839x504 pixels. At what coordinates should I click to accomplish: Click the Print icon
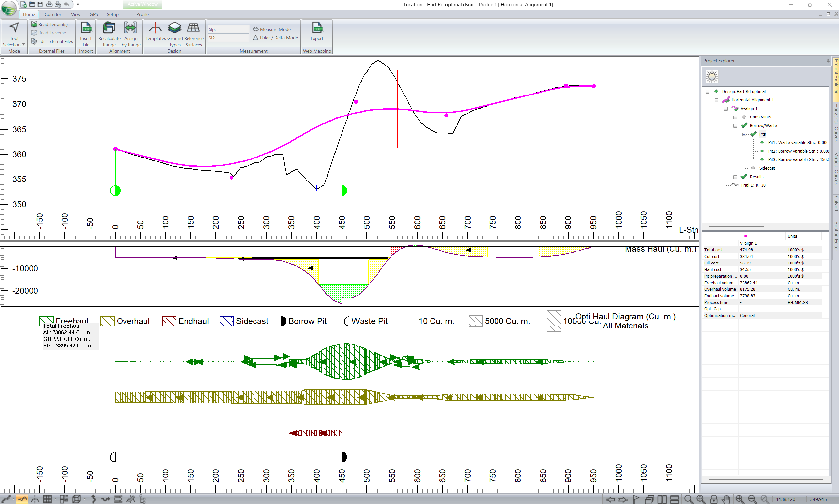[49, 4]
